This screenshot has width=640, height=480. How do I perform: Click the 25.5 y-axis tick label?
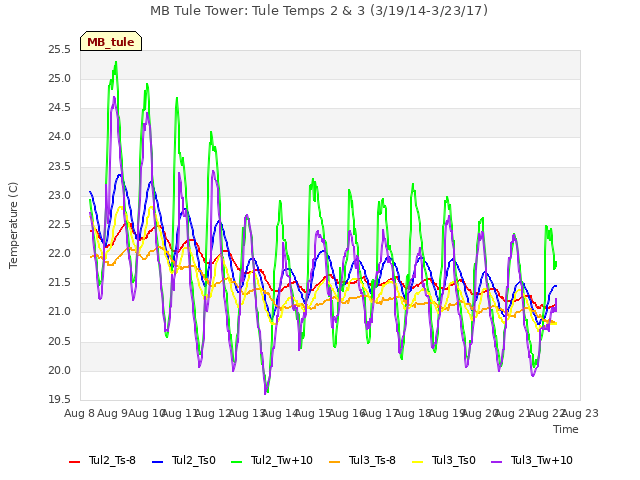pos(60,50)
